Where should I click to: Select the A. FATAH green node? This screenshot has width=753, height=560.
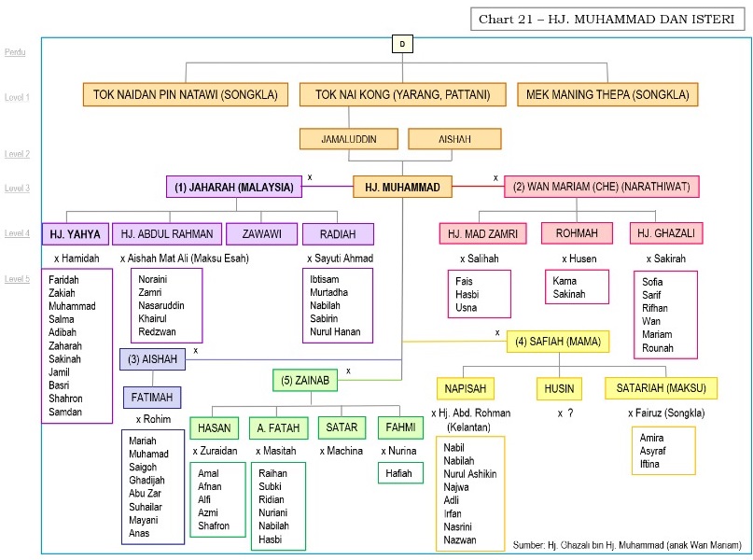pyautogui.click(x=278, y=428)
